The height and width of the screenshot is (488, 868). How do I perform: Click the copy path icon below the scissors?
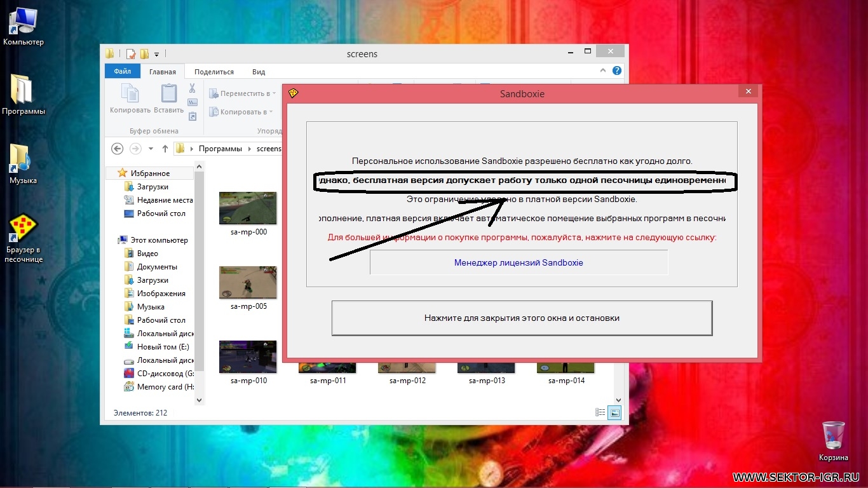(x=193, y=102)
